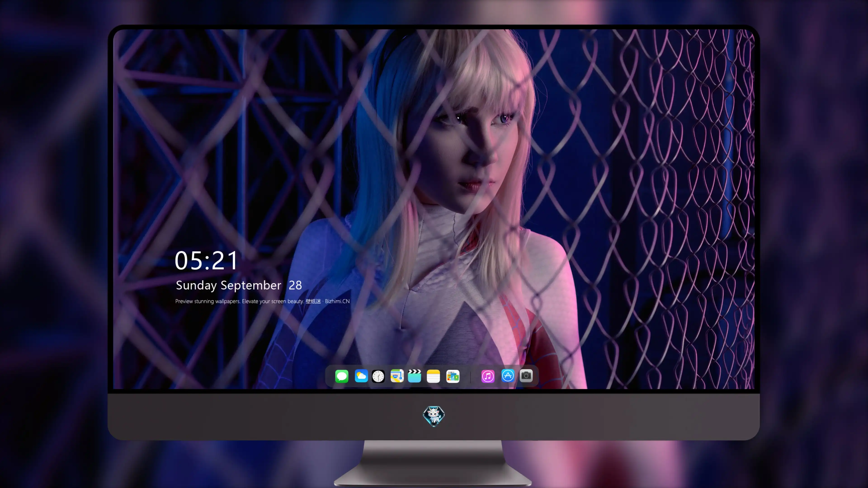
Task: Click the dragon mascot logo on monitor chin
Action: [434, 416]
